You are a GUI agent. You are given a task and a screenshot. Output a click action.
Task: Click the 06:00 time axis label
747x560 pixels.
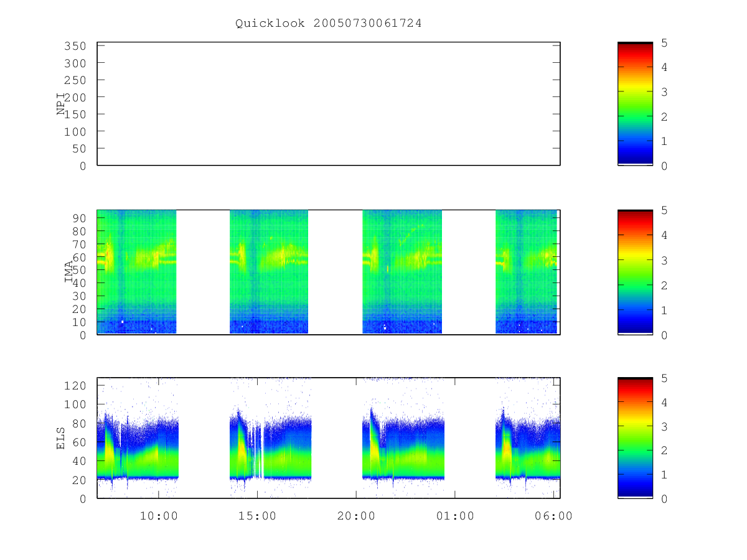[x=553, y=516]
